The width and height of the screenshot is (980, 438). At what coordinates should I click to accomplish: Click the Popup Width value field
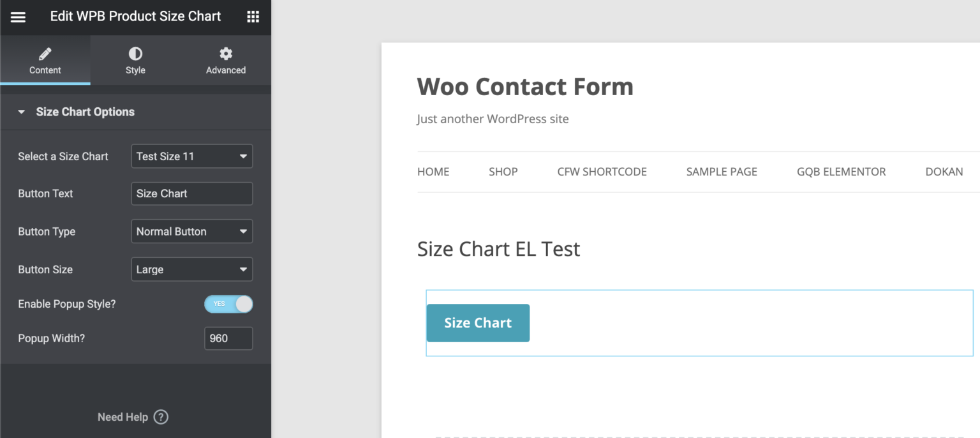tap(228, 338)
